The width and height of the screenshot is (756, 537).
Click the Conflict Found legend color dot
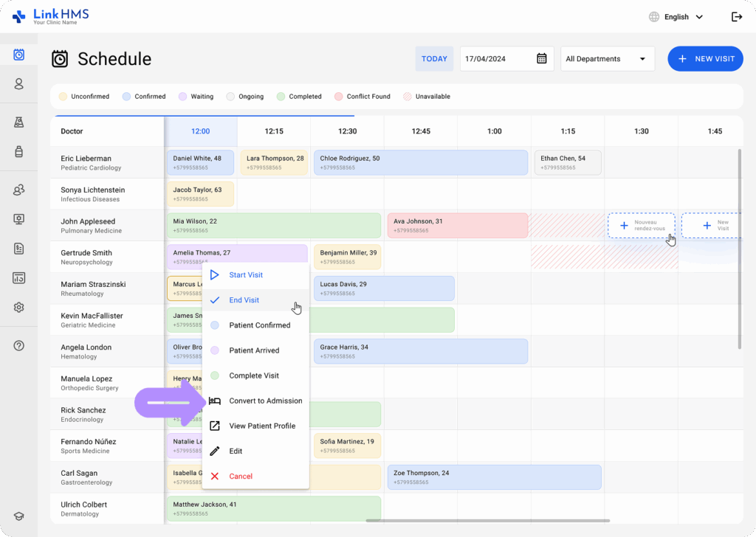click(x=339, y=97)
